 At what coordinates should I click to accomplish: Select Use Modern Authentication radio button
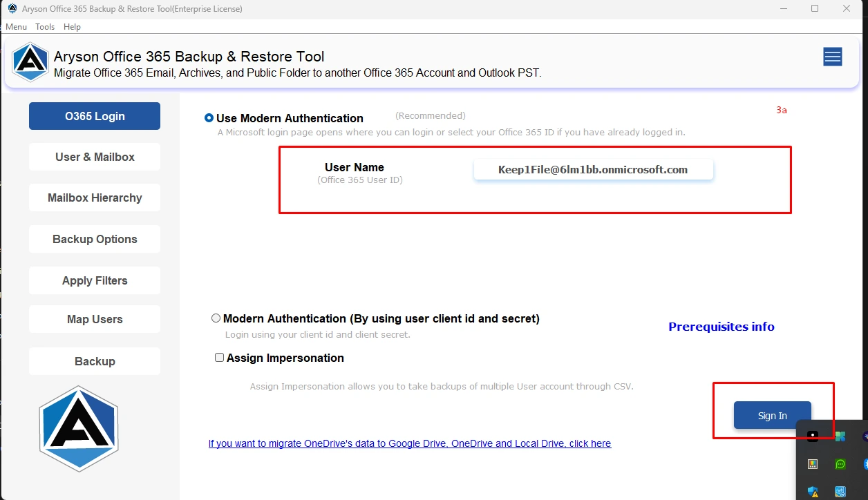(x=209, y=118)
